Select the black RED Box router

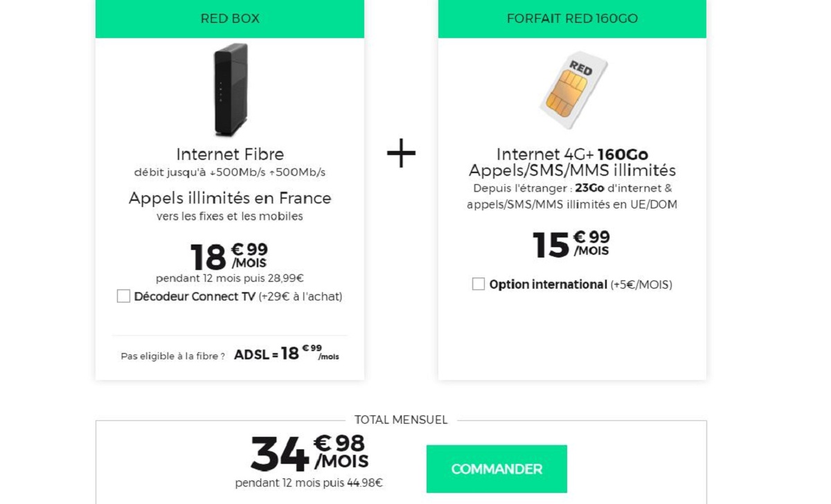coord(230,90)
